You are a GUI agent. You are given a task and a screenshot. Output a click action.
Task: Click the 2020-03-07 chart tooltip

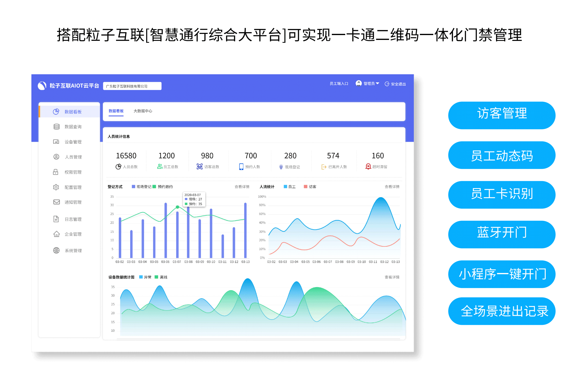[x=194, y=199]
